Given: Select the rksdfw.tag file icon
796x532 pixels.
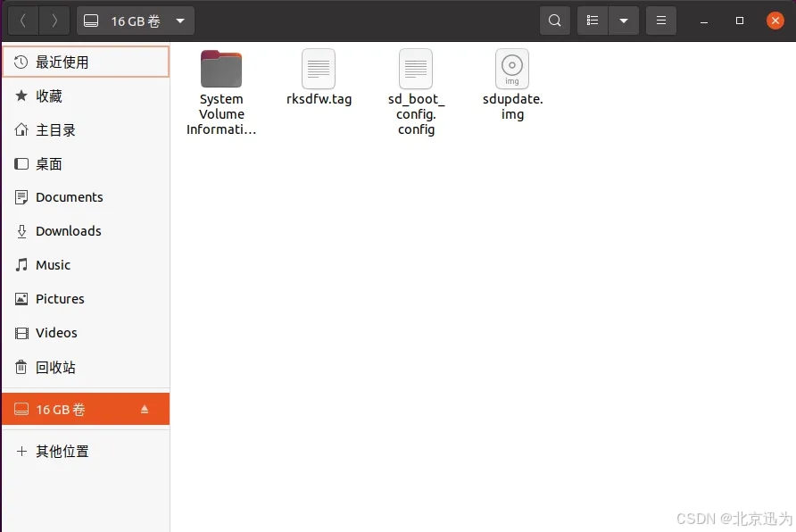Looking at the screenshot, I should click(x=319, y=69).
